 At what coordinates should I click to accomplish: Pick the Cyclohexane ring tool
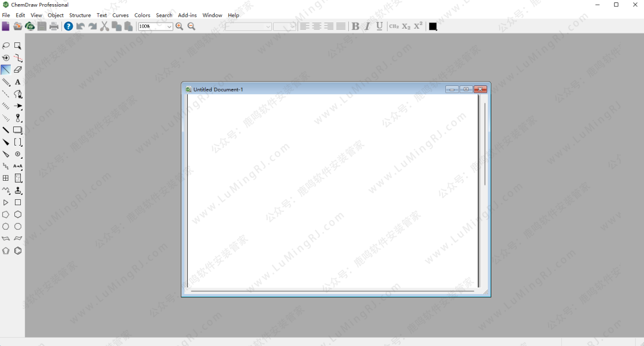tap(18, 215)
